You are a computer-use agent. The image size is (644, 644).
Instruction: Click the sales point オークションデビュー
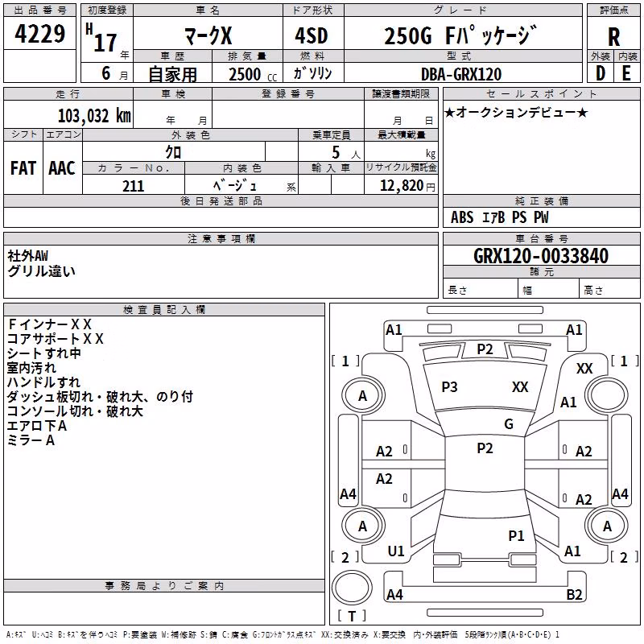[516, 112]
